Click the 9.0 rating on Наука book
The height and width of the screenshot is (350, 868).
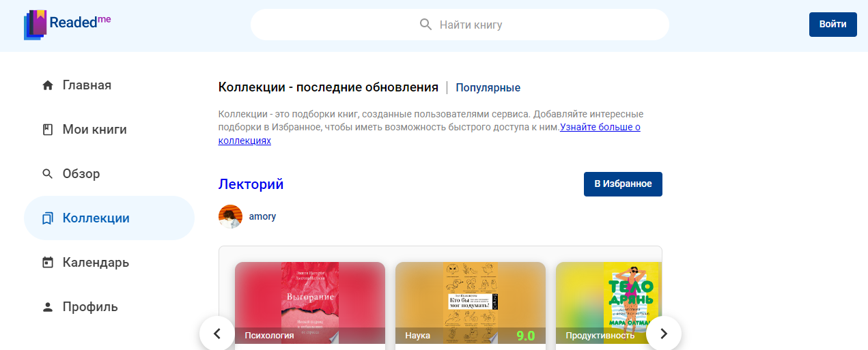tap(526, 336)
